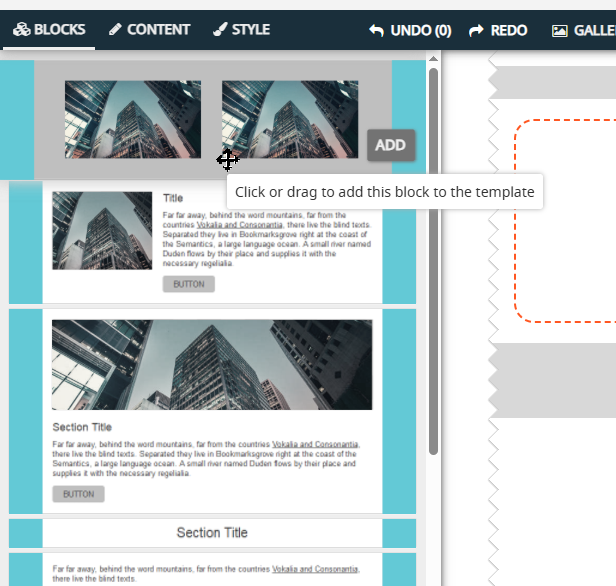
Task: Open the STYLE tab
Action: 241,30
